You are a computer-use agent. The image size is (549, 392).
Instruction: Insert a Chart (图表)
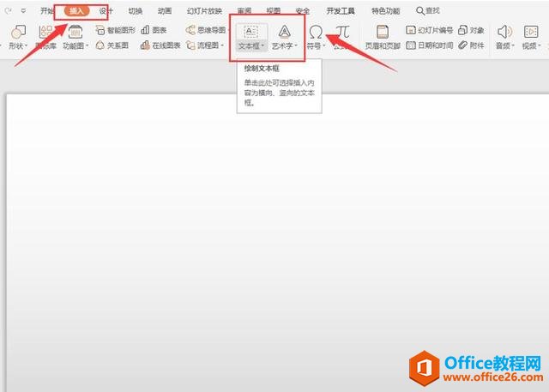pos(154,30)
